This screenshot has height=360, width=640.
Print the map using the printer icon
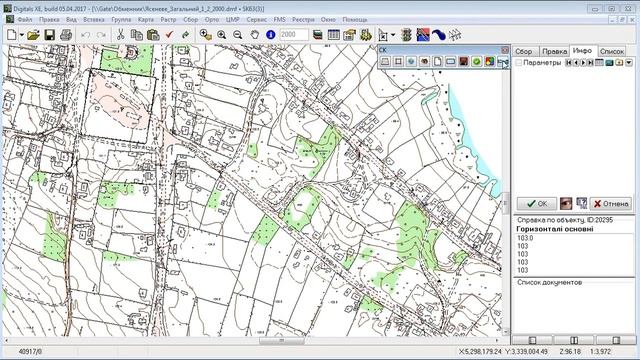pos(66,35)
